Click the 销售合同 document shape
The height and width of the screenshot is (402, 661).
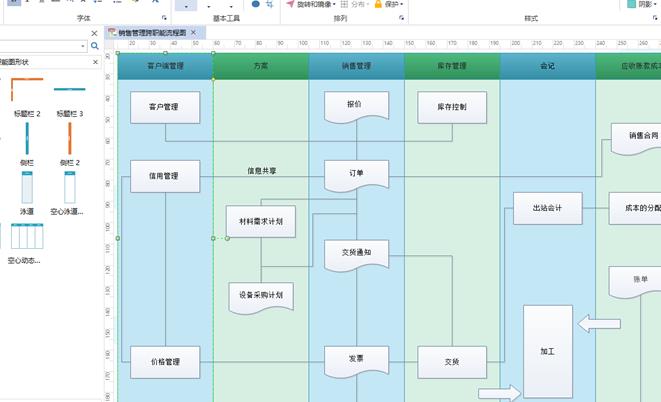(x=636, y=139)
